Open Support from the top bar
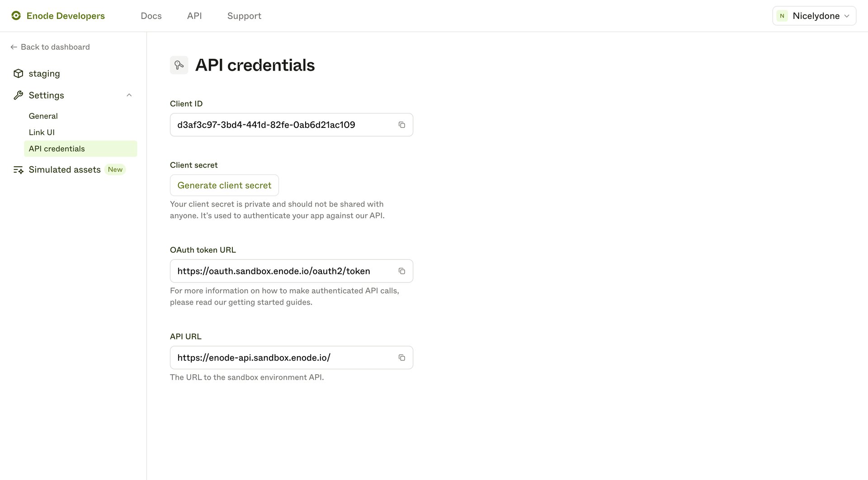The height and width of the screenshot is (480, 868). tap(244, 15)
